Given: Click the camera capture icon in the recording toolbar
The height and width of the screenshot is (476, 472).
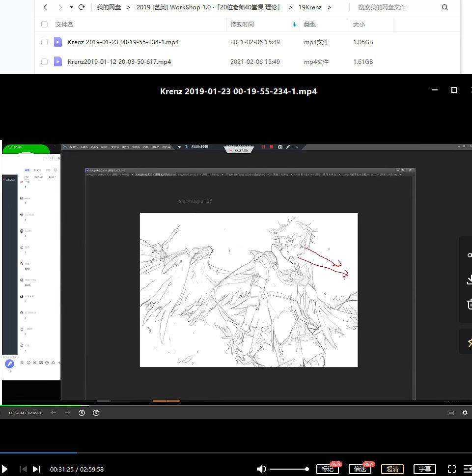Looking at the screenshot, I should (280, 147).
